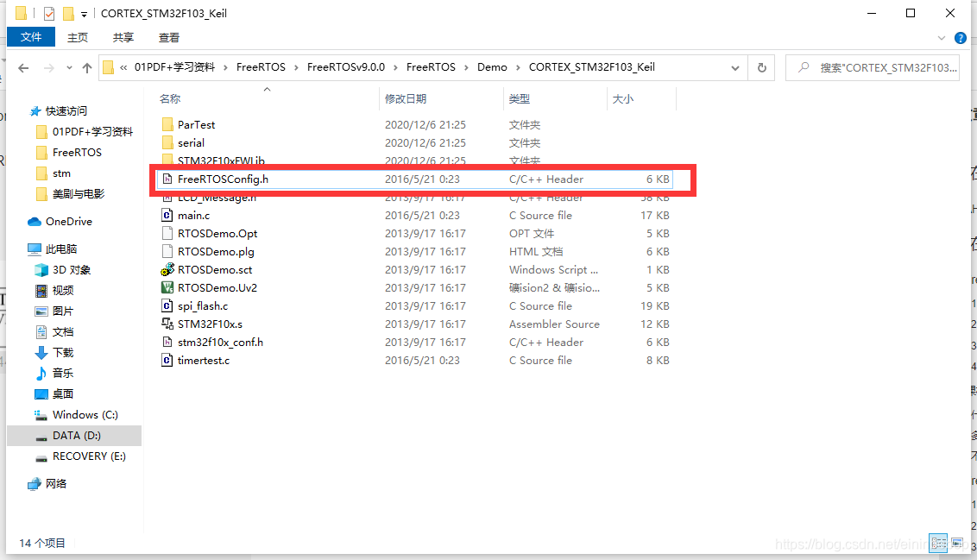Go up one folder level arrow
This screenshot has width=977, height=560.
(x=87, y=68)
